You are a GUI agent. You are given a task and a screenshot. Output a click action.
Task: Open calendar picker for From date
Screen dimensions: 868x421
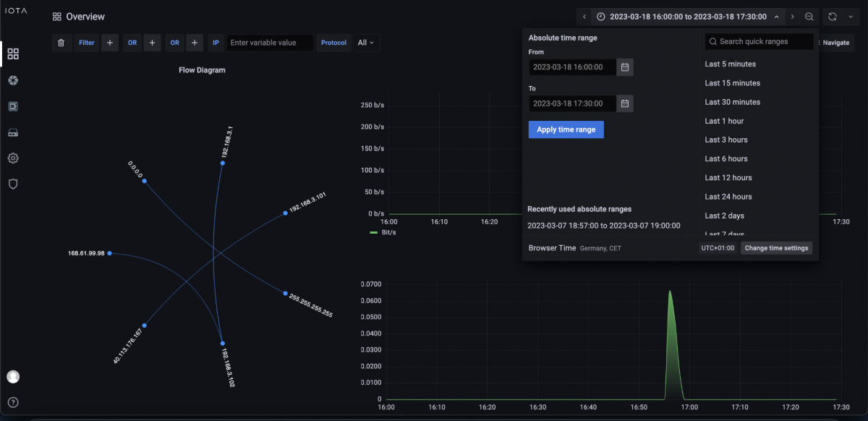(625, 67)
